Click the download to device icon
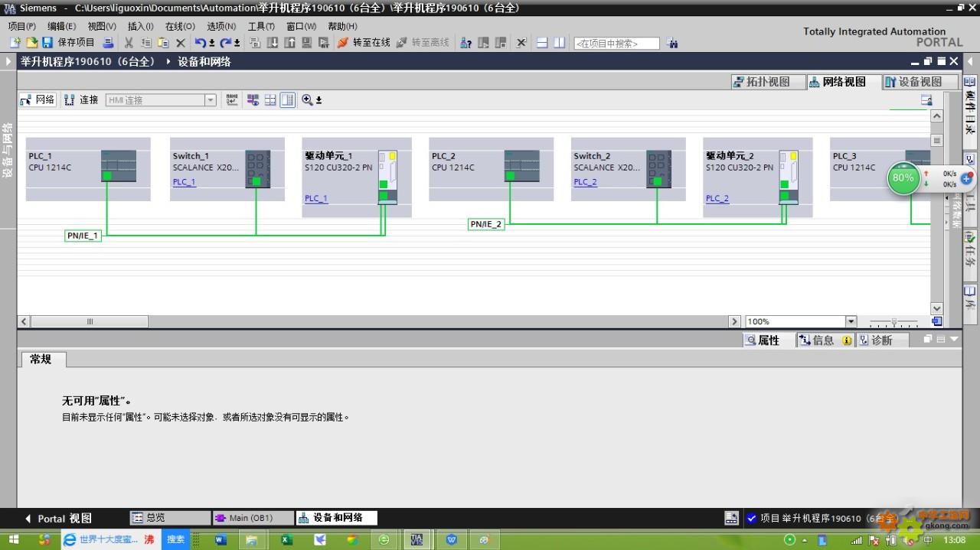The image size is (980, 550). pyautogui.click(x=273, y=43)
